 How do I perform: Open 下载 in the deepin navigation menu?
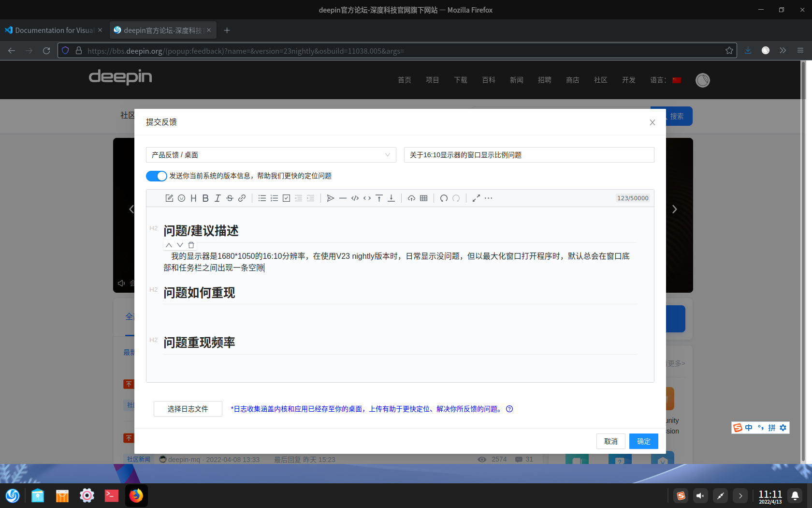click(460, 80)
